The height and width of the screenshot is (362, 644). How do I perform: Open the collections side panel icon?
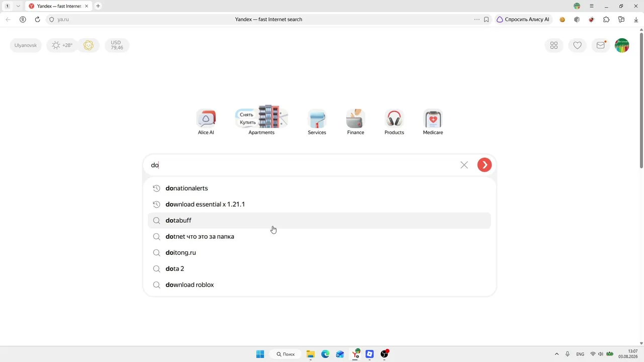[621, 19]
